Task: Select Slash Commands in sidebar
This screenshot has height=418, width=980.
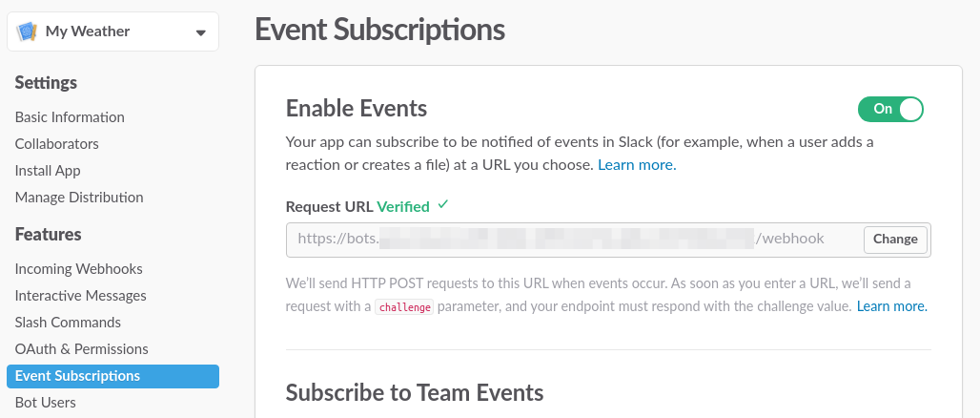Action: [68, 323]
